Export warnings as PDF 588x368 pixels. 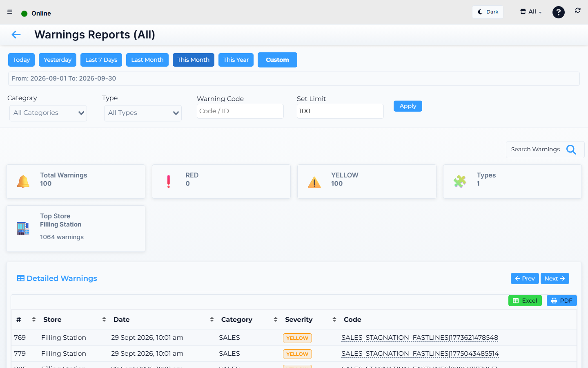(x=562, y=301)
